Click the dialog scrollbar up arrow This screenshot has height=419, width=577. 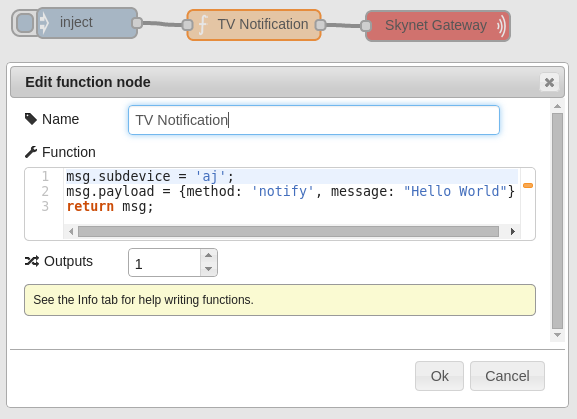point(557,106)
